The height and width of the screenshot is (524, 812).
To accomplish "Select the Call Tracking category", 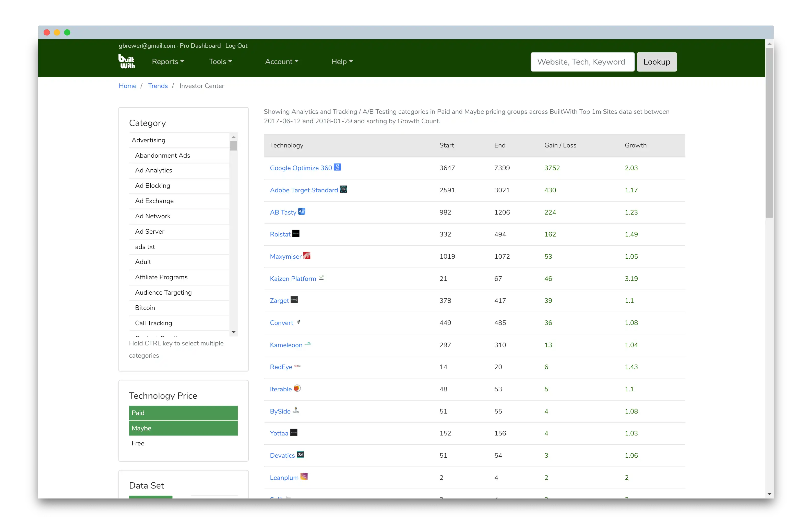I will 179,323.
